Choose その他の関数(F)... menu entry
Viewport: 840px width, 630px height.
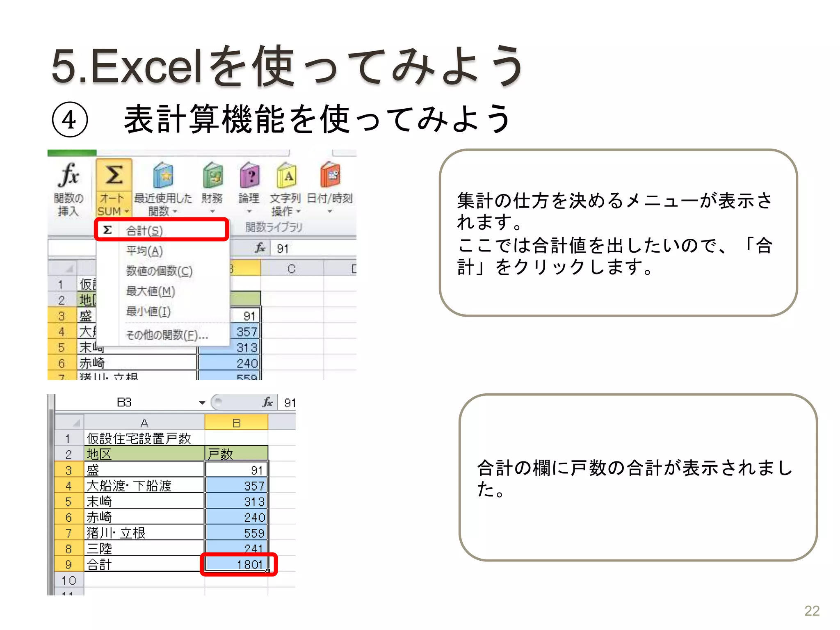[162, 335]
